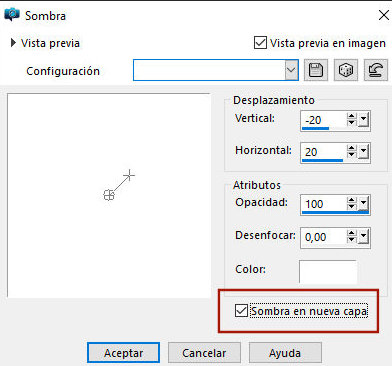
Task: Toggle Vista previa en imagen checkbox
Action: tap(260, 43)
